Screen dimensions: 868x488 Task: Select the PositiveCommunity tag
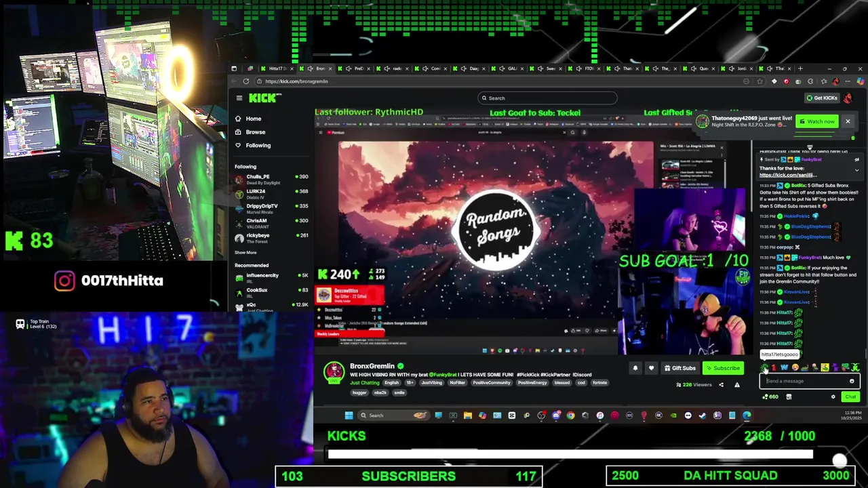491,383
